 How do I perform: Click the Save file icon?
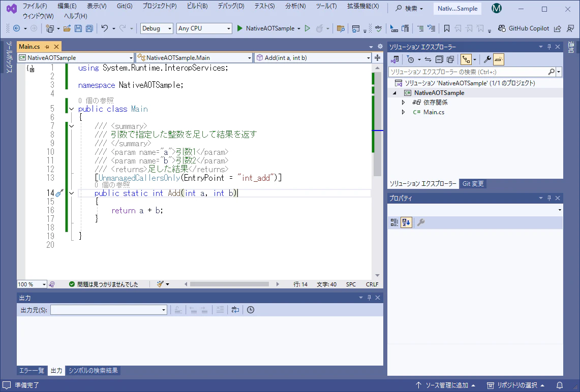click(x=78, y=28)
